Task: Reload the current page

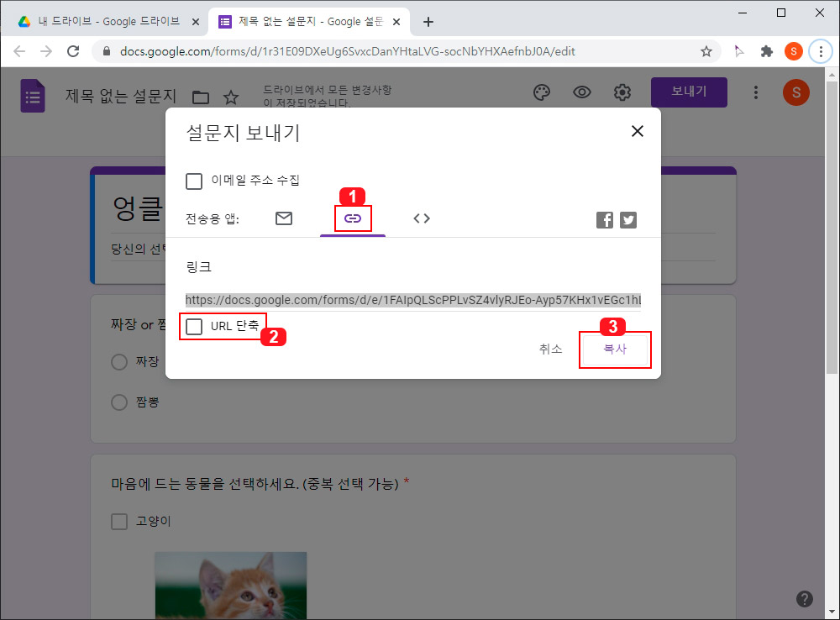Action: (73, 51)
